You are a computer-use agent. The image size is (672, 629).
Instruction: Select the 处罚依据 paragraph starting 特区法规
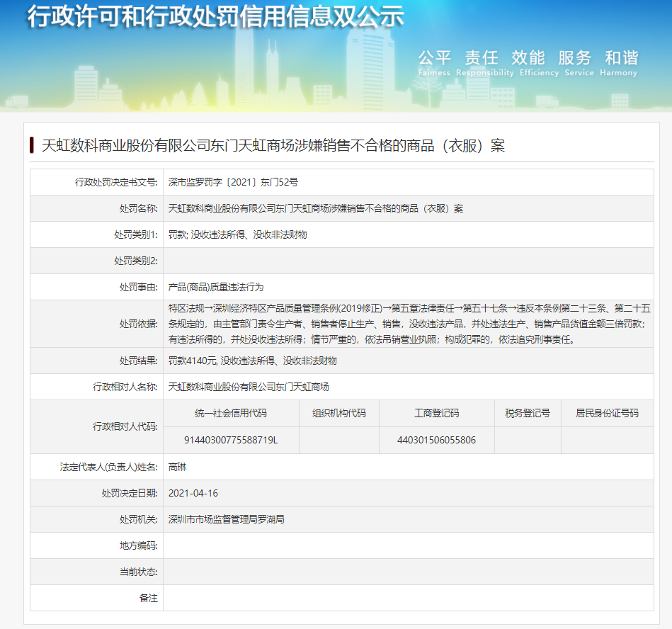click(409, 324)
